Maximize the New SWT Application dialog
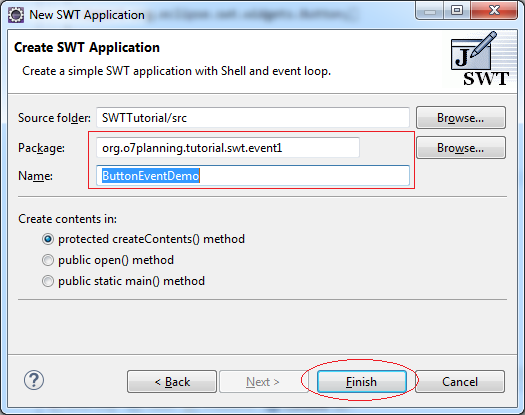The width and height of the screenshot is (525, 415). point(457,11)
